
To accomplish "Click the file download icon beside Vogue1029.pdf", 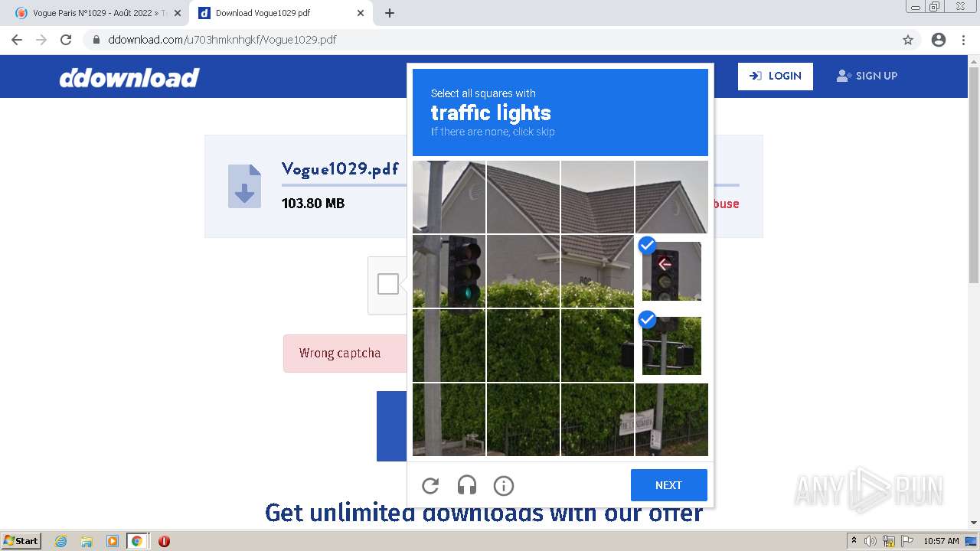I will [x=244, y=186].
